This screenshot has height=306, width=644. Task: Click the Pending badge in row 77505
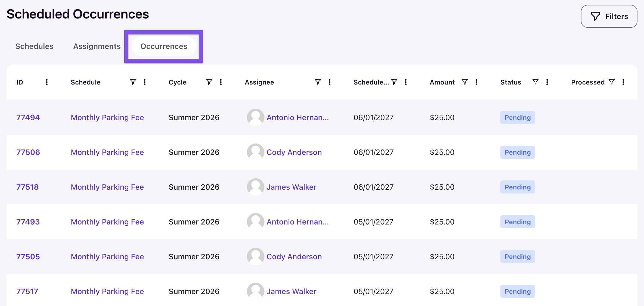[x=518, y=257]
